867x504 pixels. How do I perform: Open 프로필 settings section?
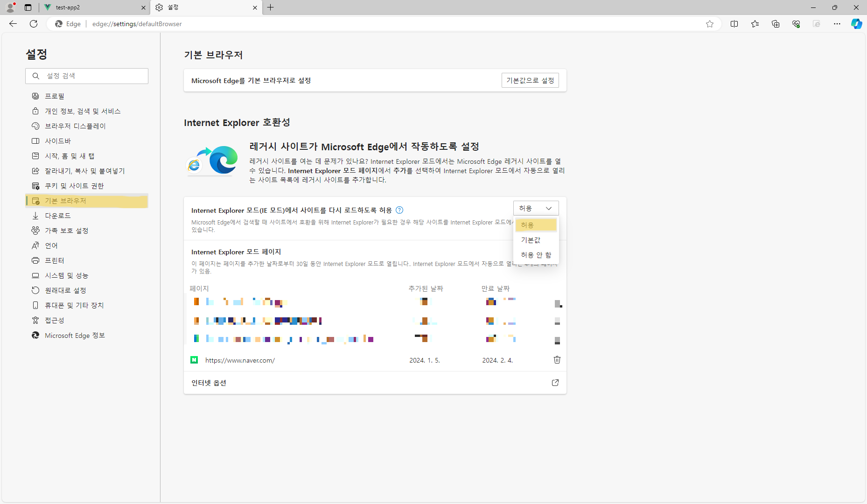click(87, 96)
